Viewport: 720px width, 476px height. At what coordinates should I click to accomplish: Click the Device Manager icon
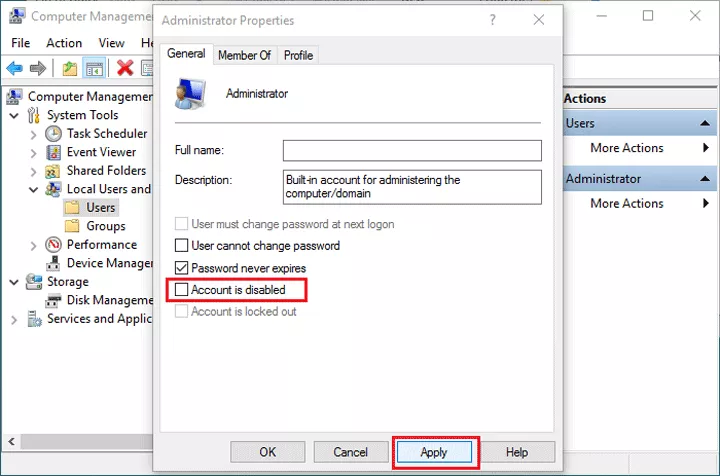click(x=53, y=263)
